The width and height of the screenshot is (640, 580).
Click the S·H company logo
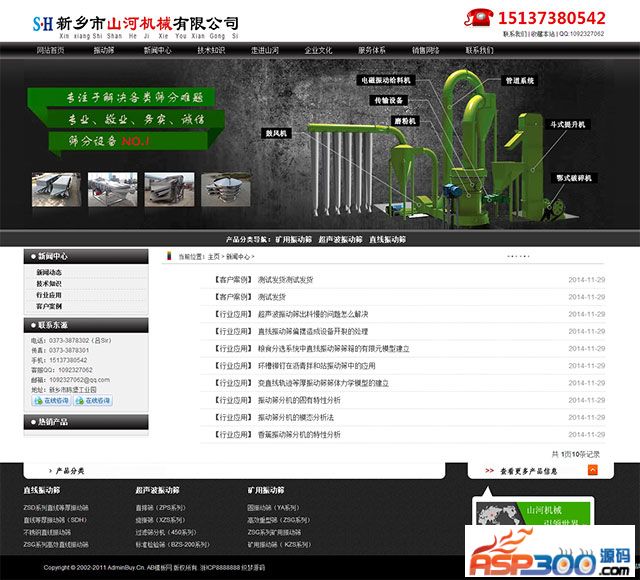pyautogui.click(x=43, y=24)
